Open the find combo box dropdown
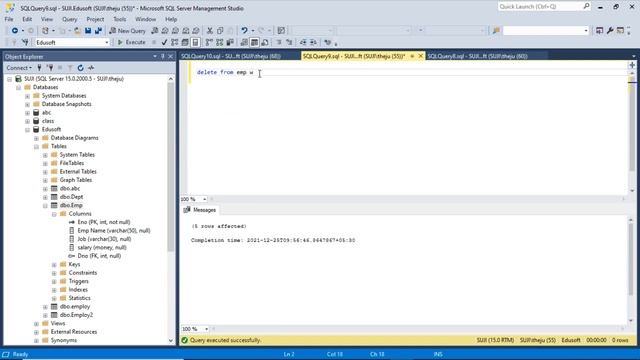 tap(586, 31)
